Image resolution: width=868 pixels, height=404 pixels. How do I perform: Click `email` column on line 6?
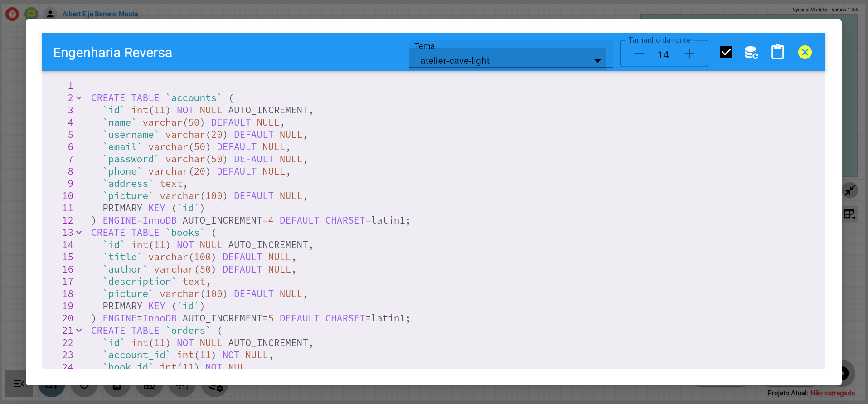tap(122, 147)
